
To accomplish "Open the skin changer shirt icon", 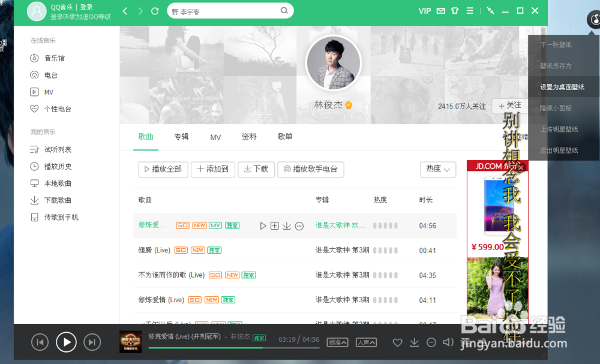I will [455, 10].
